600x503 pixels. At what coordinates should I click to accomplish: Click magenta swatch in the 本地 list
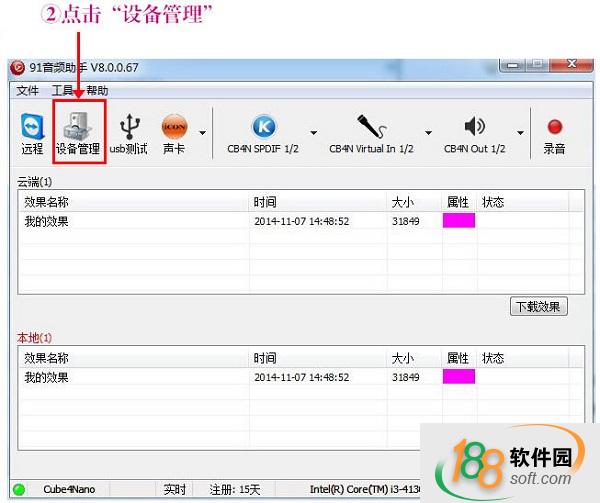pyautogui.click(x=459, y=377)
